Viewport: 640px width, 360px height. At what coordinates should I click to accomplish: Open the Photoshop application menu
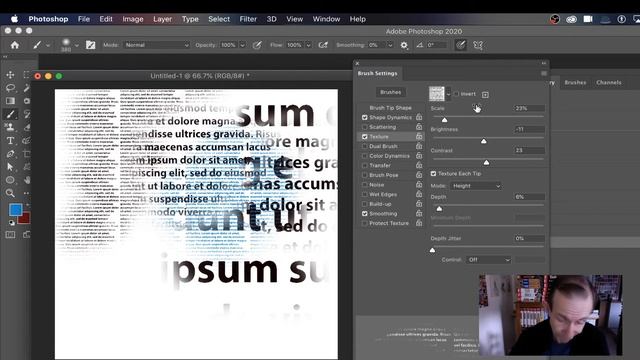tap(48, 19)
